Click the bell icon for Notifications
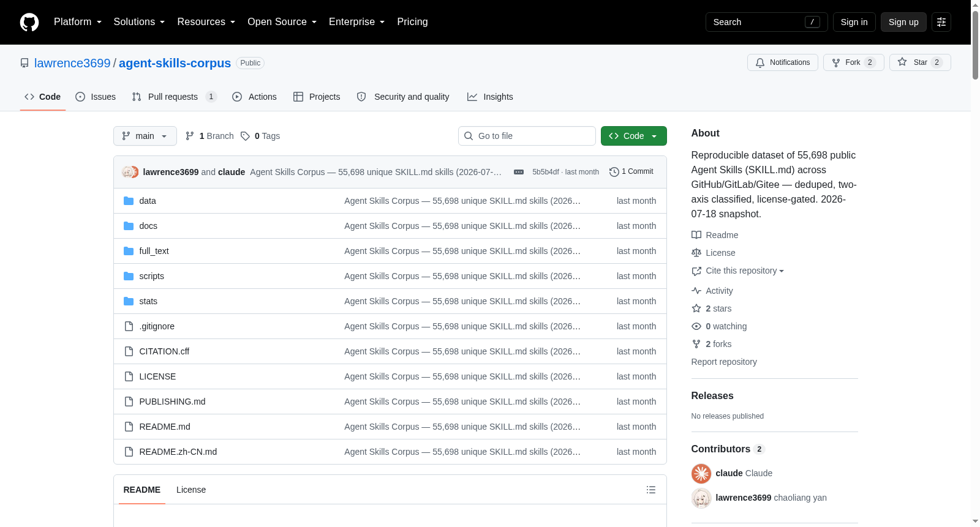The image size is (980, 527). 760,62
